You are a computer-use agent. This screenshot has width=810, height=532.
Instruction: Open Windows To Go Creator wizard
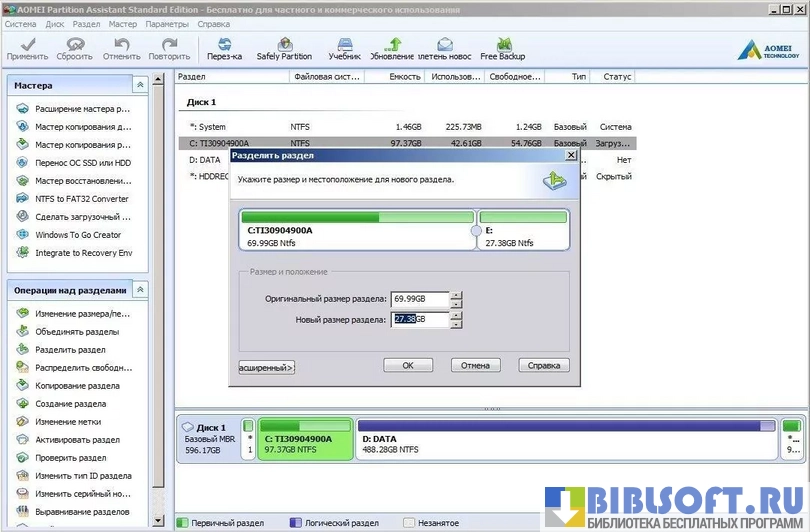click(77, 235)
